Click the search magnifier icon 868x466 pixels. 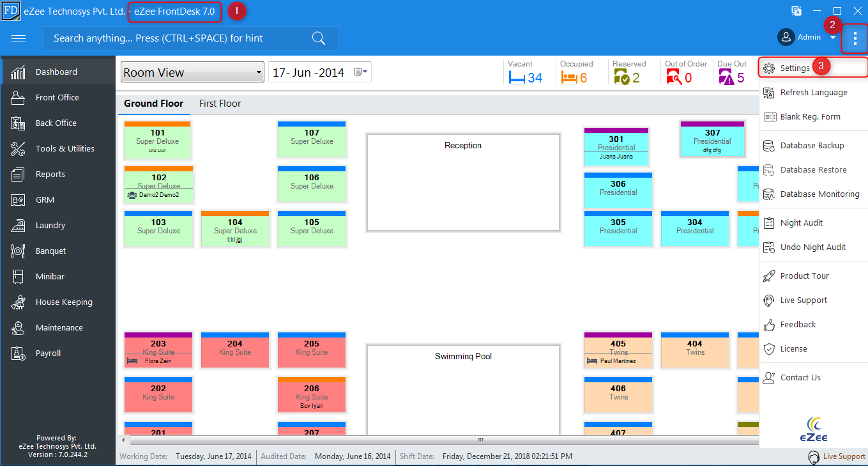tap(319, 38)
